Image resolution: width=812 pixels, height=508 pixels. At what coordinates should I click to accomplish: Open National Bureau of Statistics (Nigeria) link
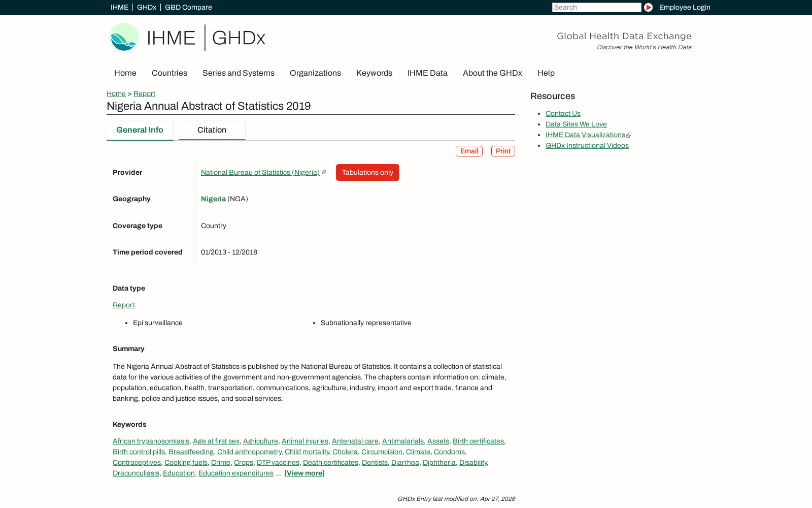(260, 172)
